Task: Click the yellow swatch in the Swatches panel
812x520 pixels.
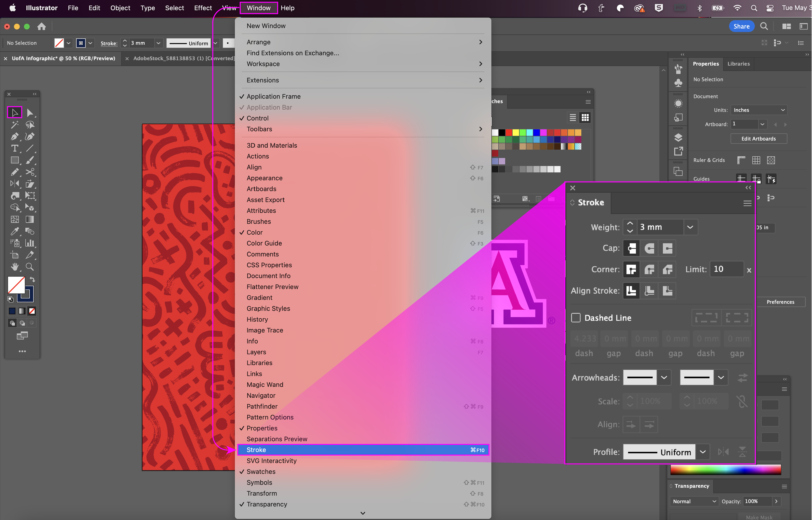Action: 516,132
